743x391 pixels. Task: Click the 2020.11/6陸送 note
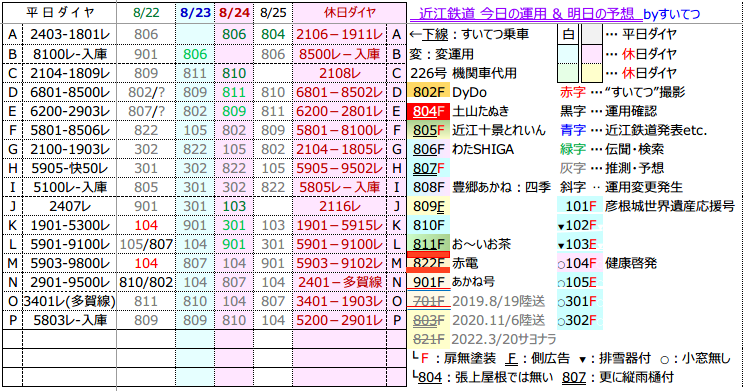[x=498, y=320]
